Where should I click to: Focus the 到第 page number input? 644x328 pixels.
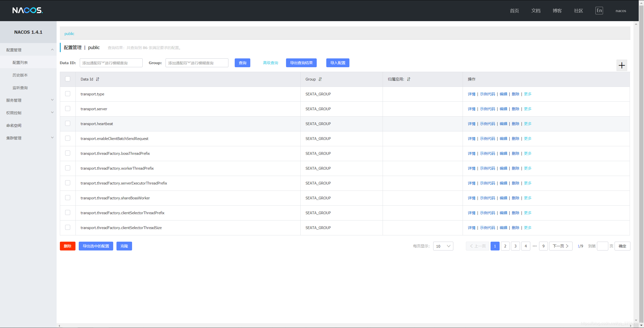pyautogui.click(x=602, y=246)
